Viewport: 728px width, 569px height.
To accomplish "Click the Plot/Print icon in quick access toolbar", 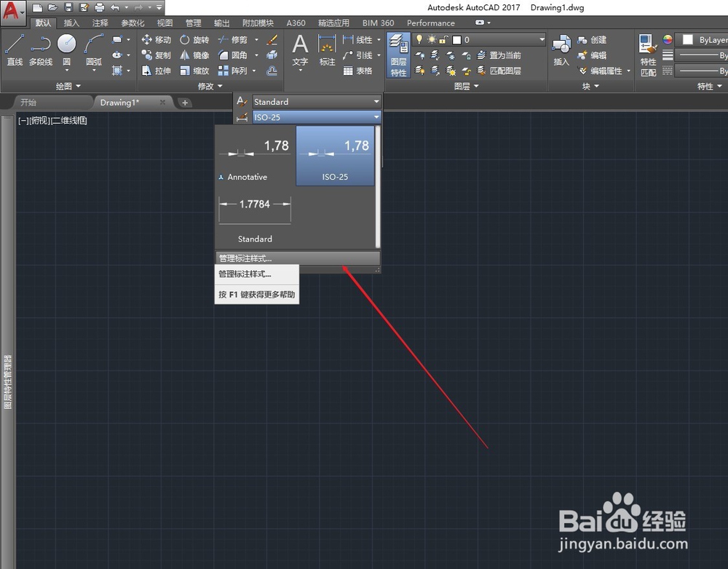I will click(x=99, y=7).
